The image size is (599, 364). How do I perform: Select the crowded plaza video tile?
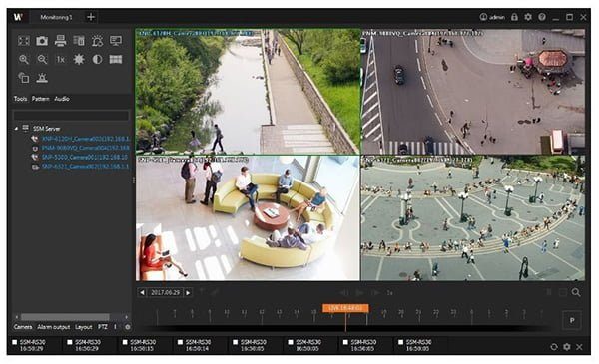click(x=473, y=217)
